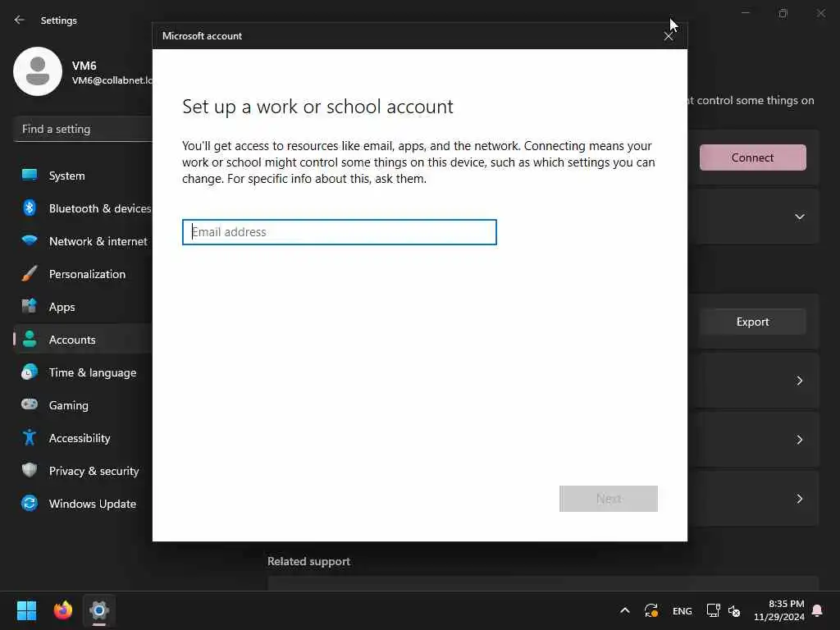
Task: Click the Accessibility figure icon
Action: pyautogui.click(x=30, y=437)
